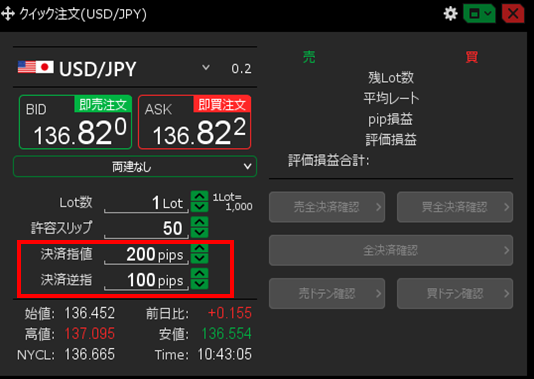Screen dimensions: 534x379
Task: Increase 決済指値 pips with the up arrow
Action: (x=200, y=248)
